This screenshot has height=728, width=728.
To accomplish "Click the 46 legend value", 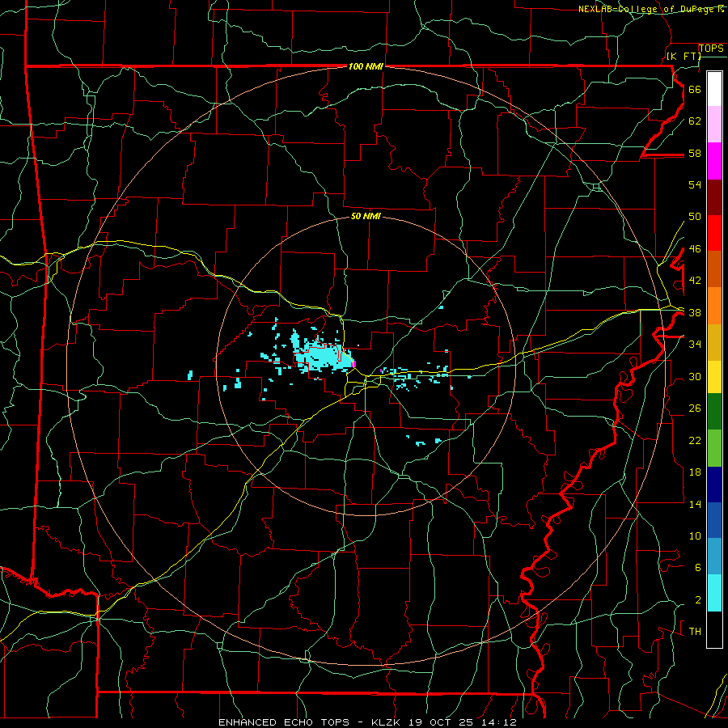I will coord(695,249).
